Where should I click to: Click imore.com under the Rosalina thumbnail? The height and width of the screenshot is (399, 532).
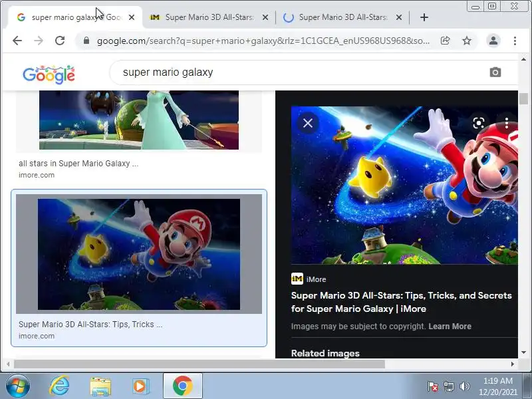pos(37,175)
